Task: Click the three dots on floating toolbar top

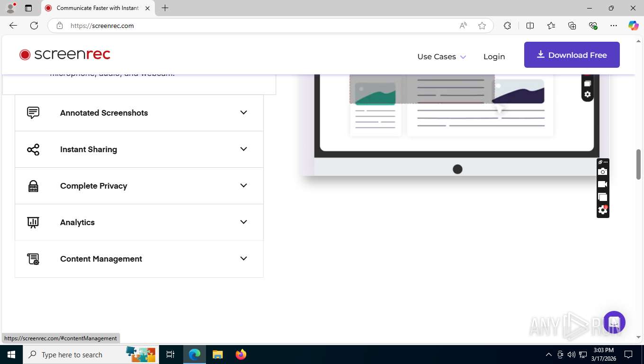Action: 606,162
